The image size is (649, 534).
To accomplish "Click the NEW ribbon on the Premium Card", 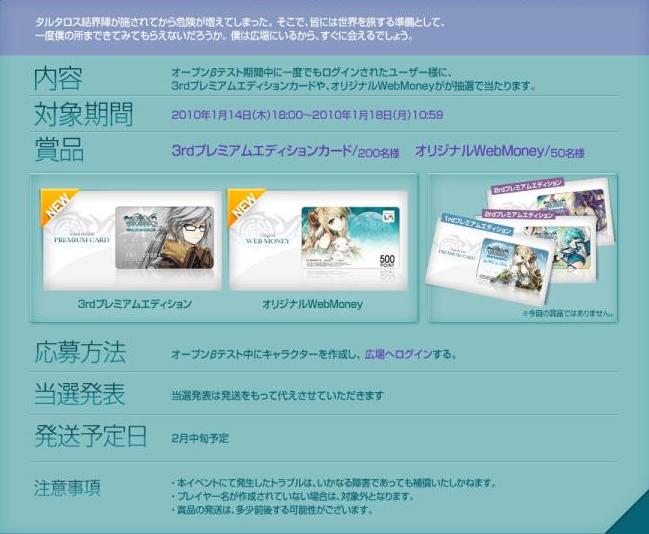I will pyautogui.click(x=58, y=206).
